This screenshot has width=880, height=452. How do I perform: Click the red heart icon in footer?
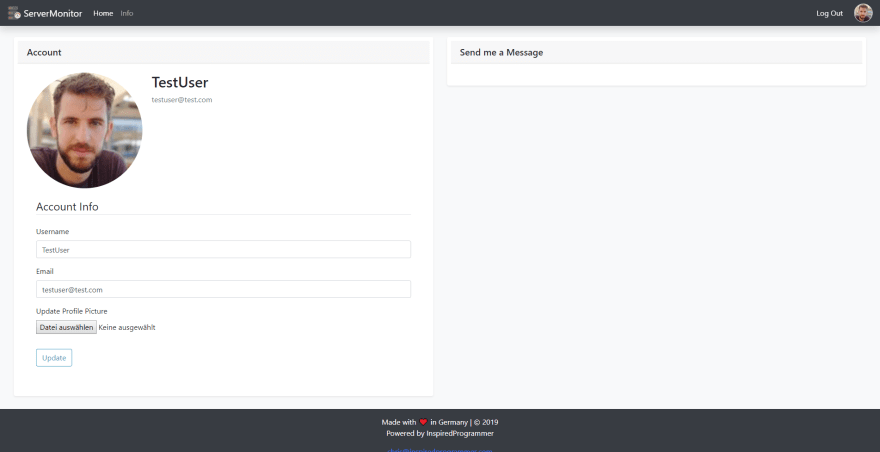tap(423, 422)
